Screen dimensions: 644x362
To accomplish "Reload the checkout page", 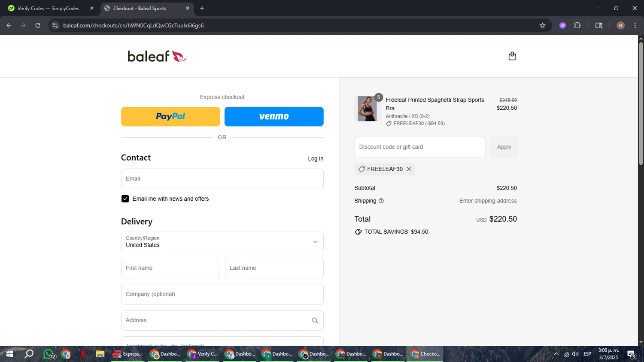I will point(38,25).
